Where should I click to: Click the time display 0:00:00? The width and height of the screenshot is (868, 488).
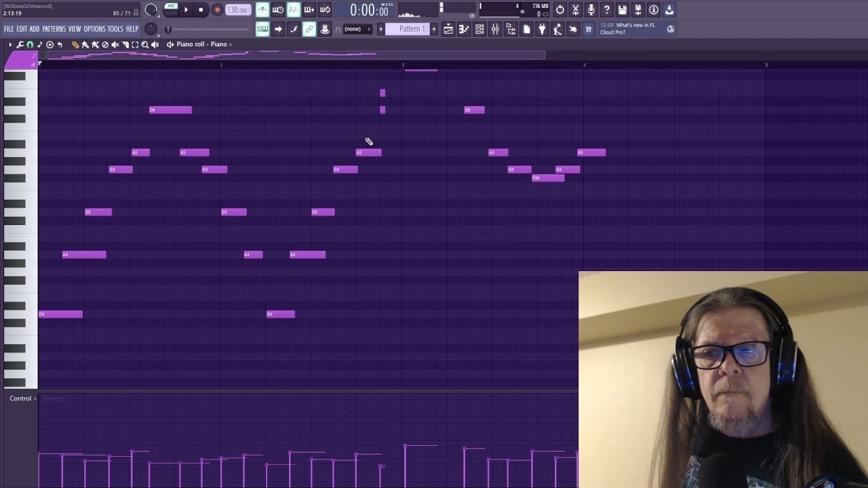click(x=370, y=10)
